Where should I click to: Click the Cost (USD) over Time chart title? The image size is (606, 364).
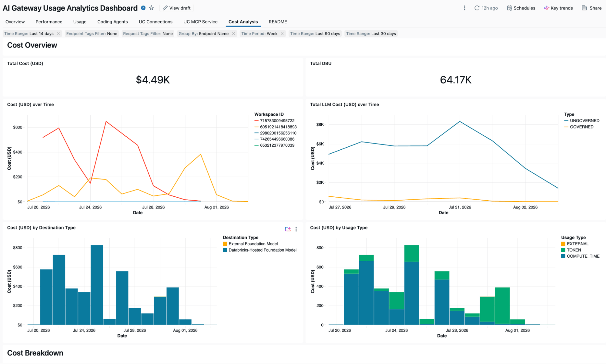click(31, 105)
